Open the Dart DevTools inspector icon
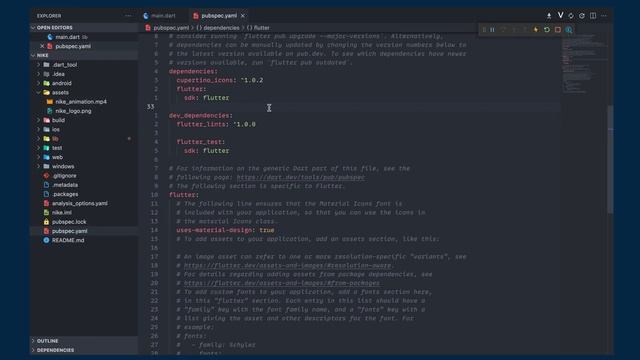Viewport: 640px width, 360px height. [x=569, y=29]
